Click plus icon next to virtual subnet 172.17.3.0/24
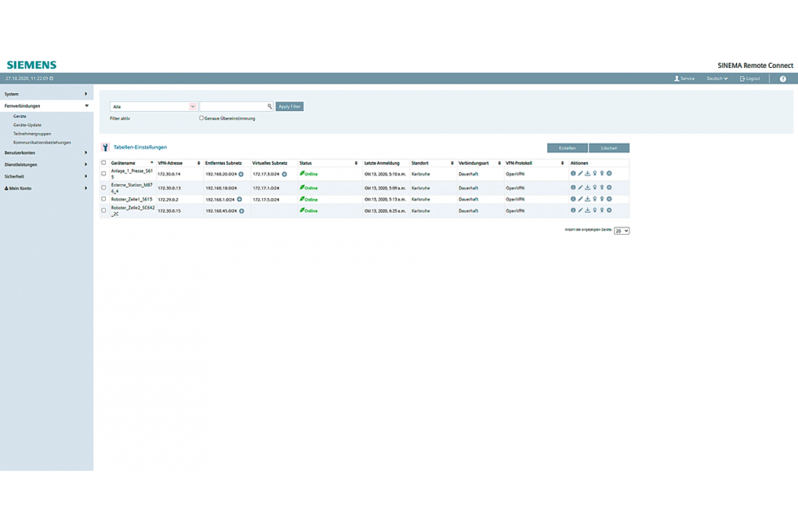Viewport: 798px width, 532px height. point(284,174)
